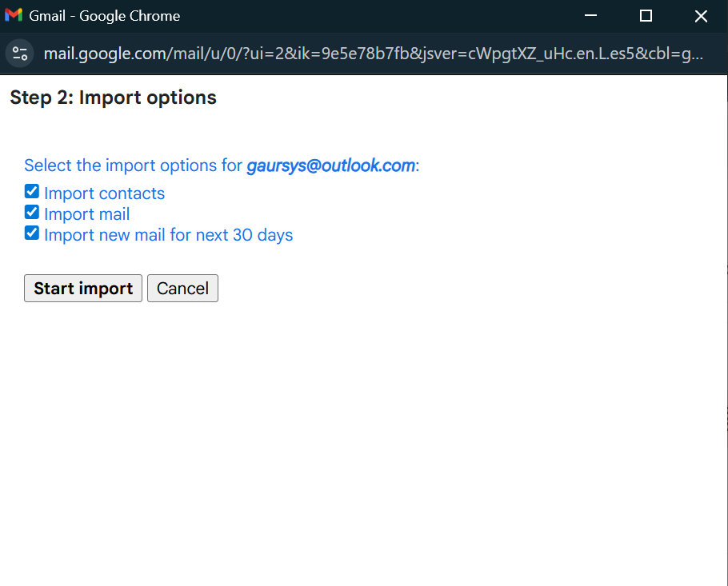Select the URL in the address bar
The height and width of the screenshot is (586, 728).
374,54
